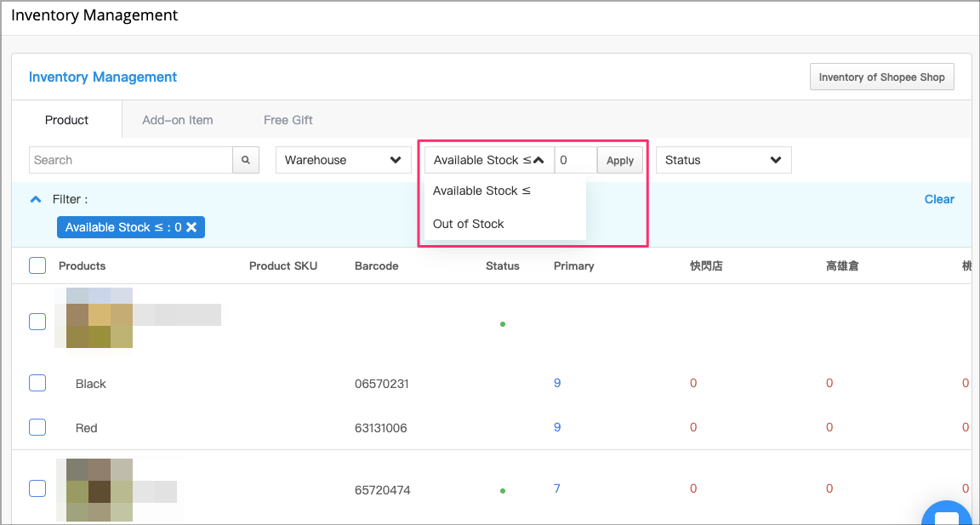
Task: Switch to the Free Gift tab
Action: coord(288,120)
